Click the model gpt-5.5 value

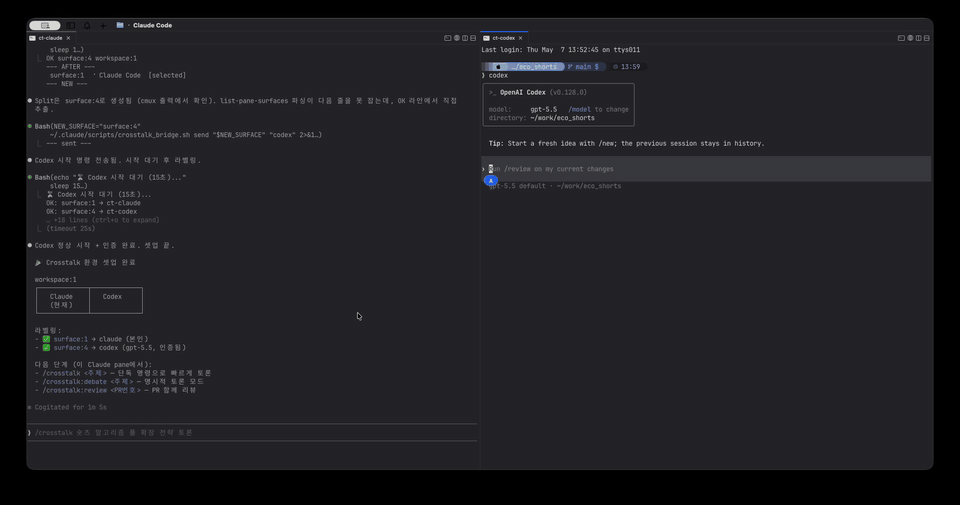(x=544, y=110)
